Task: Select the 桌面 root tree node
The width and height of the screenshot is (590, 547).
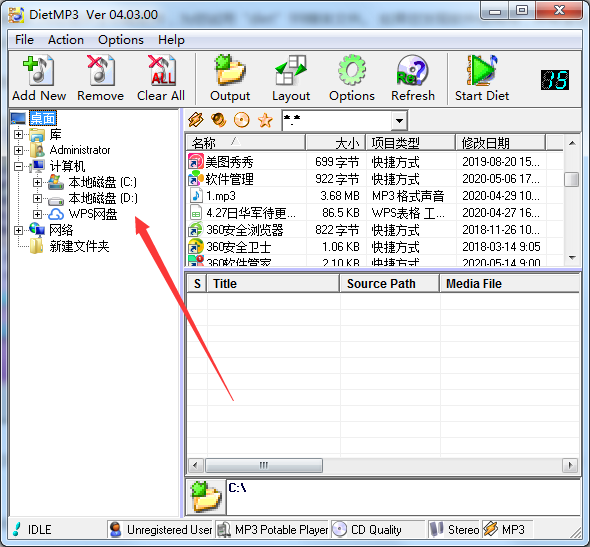Action: pyautogui.click(x=43, y=118)
